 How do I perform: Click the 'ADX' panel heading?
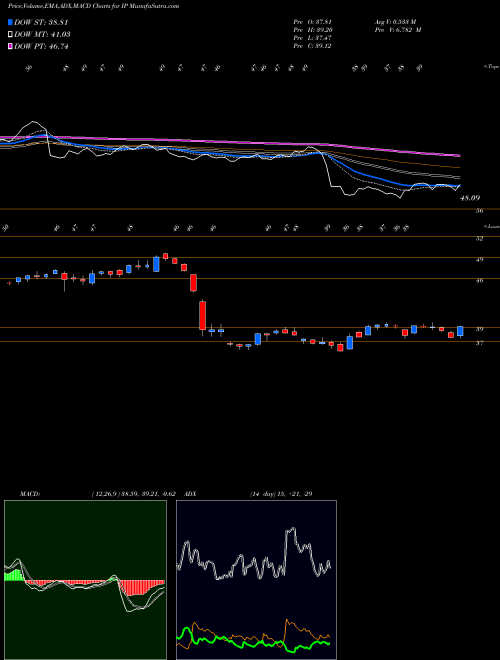point(190,494)
